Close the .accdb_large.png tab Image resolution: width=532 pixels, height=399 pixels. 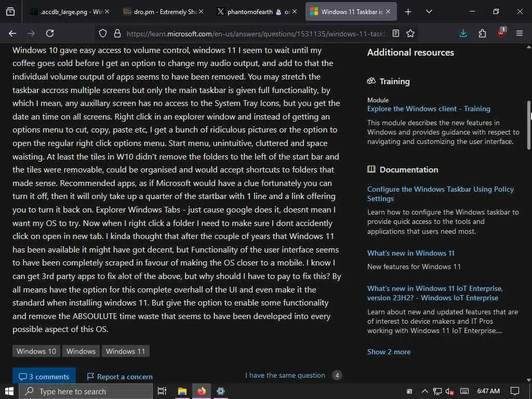pos(107,11)
